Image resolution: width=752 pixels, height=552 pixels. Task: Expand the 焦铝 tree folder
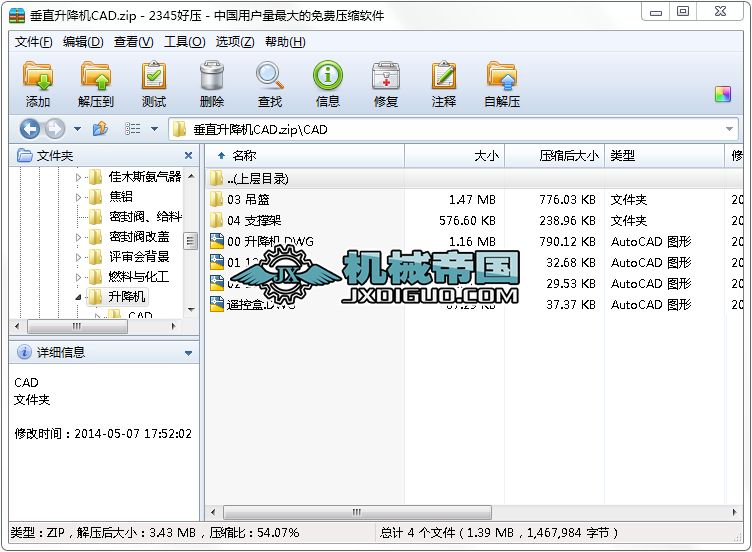[78, 197]
